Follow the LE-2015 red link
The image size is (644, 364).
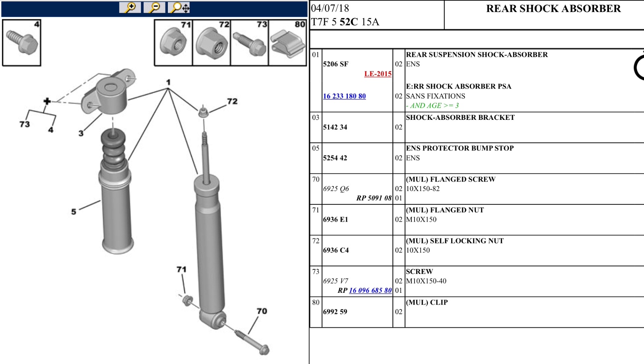point(378,74)
